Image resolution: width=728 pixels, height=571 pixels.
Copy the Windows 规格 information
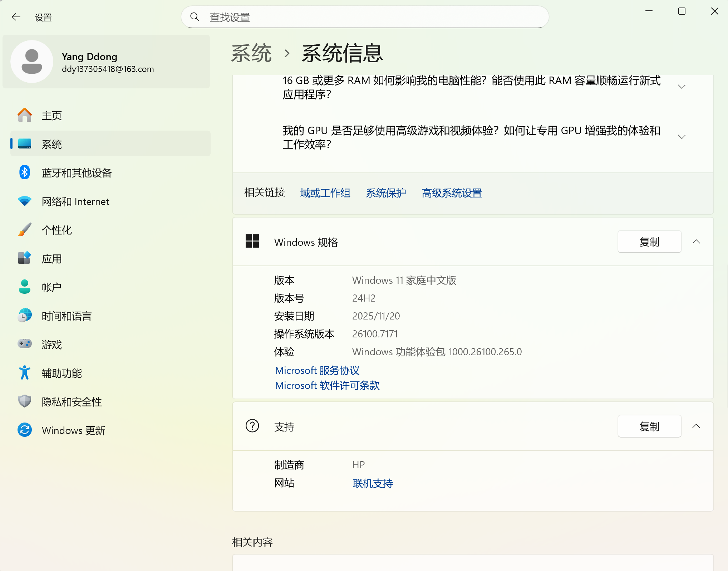point(649,241)
